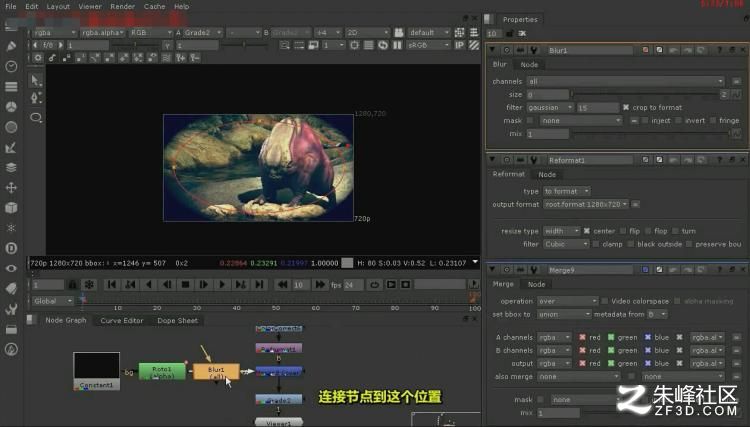Click the Blur1 size value field
The image size is (750, 427).
coord(548,95)
